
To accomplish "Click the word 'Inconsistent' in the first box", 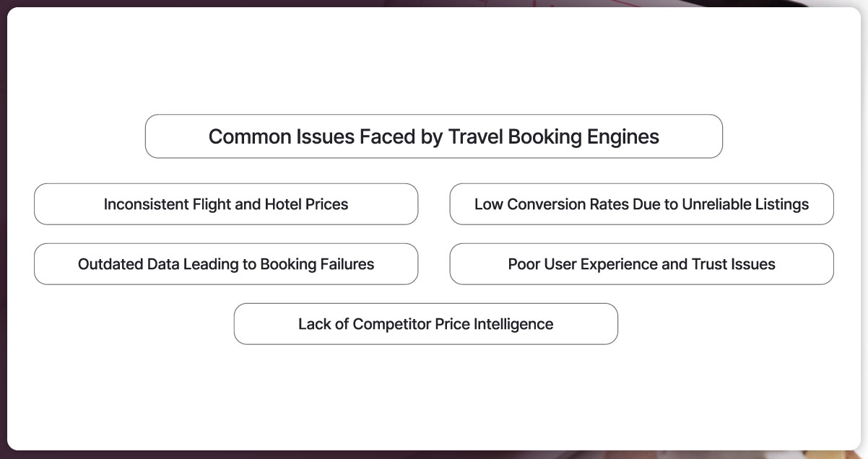I will (144, 204).
